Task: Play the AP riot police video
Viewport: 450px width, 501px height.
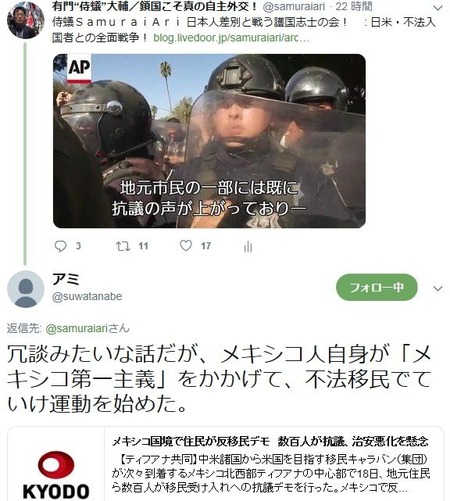Action: [x=209, y=141]
